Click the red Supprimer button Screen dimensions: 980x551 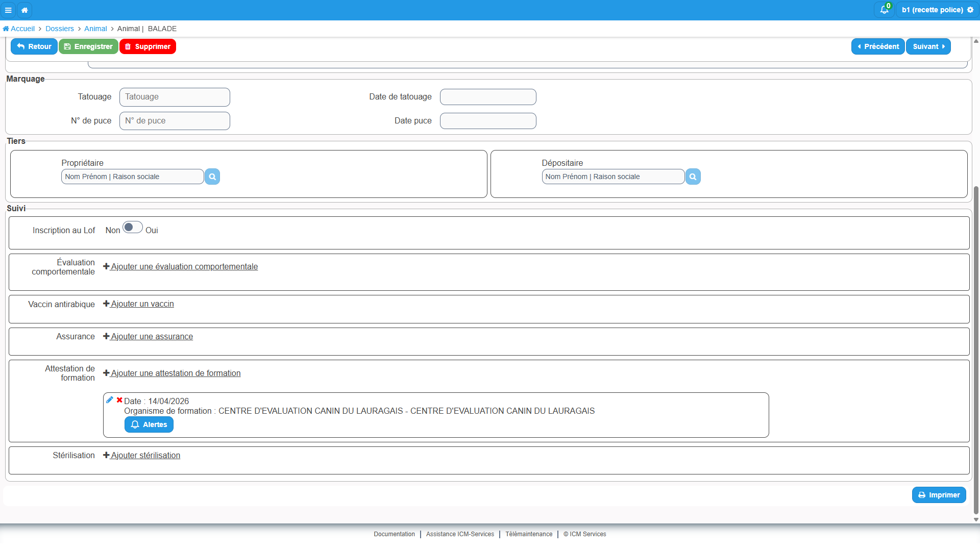click(x=148, y=46)
